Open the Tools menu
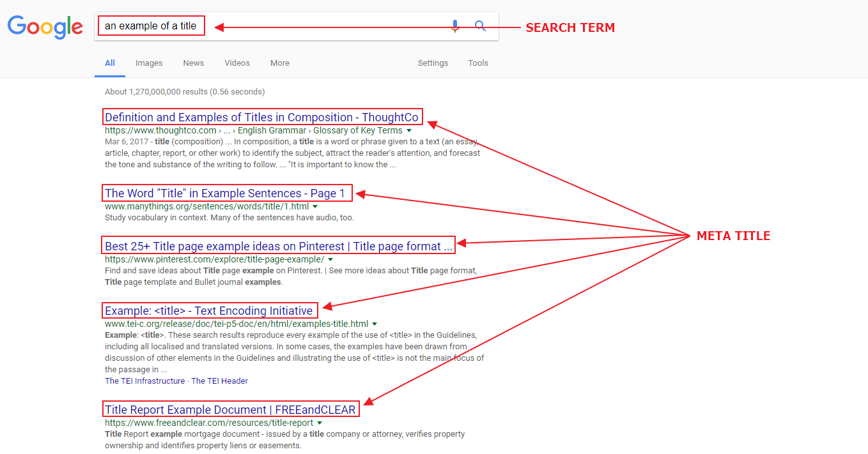 click(477, 63)
